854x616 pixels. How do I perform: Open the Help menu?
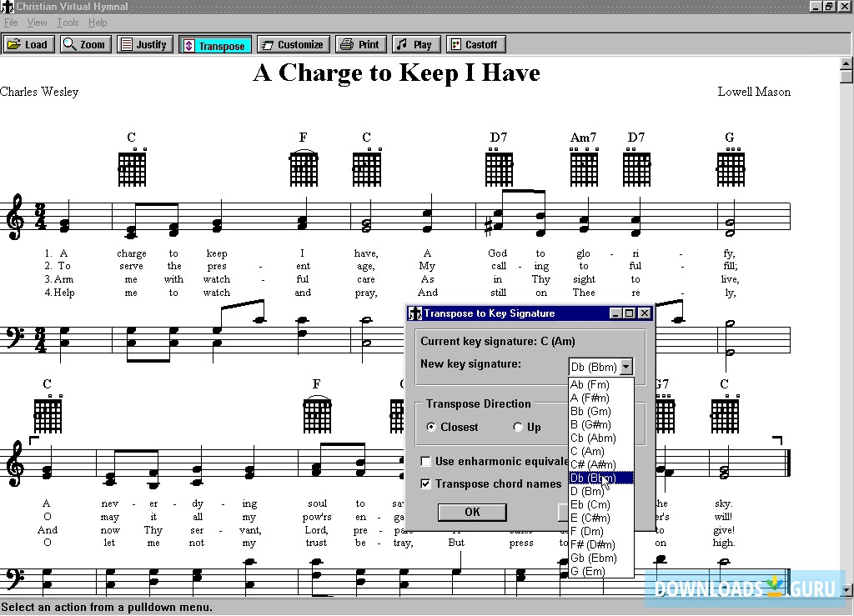(98, 23)
